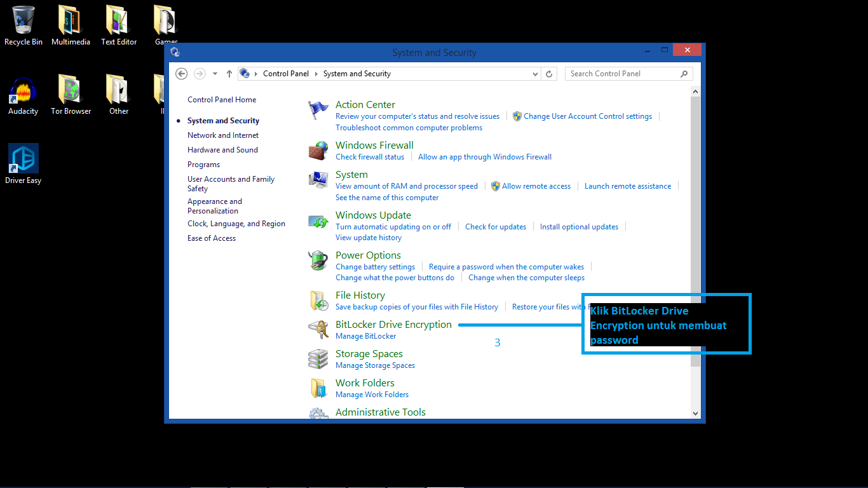The image size is (868, 488).
Task: Select Network and Internet category
Action: pos(223,135)
